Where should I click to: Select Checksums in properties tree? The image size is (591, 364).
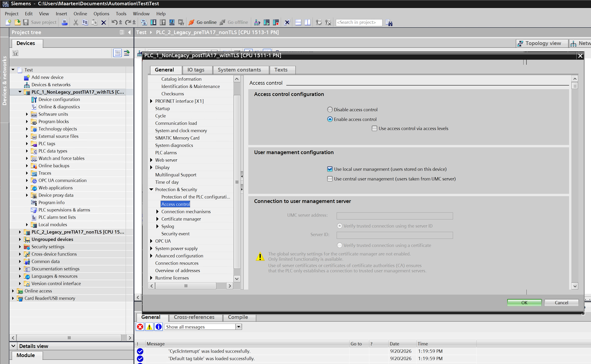(172, 94)
